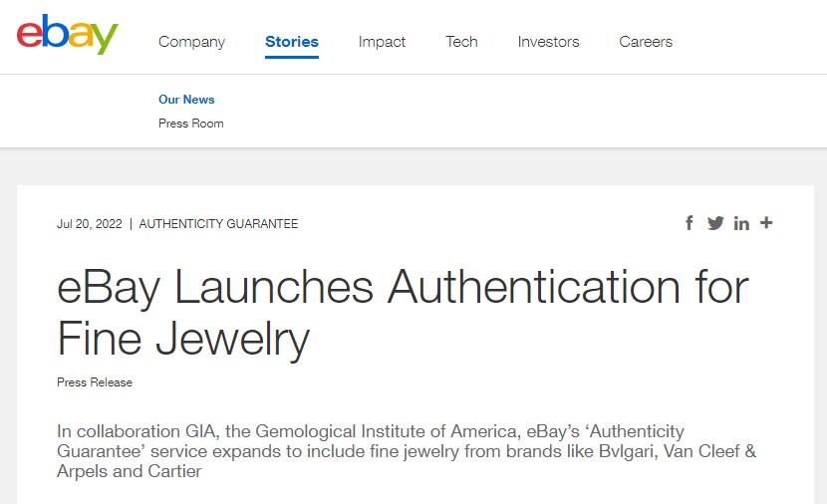
Task: Share the article on Facebook
Action: coord(689,223)
